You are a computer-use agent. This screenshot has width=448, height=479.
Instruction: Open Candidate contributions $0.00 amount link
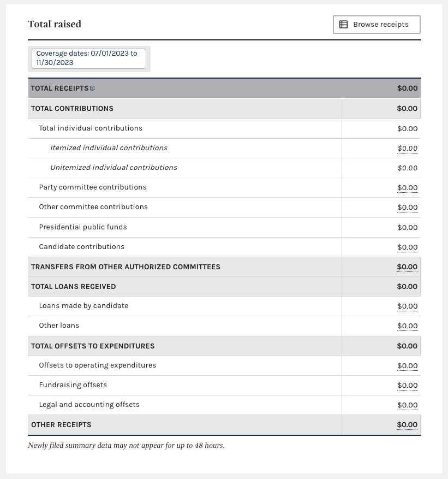[408, 247]
